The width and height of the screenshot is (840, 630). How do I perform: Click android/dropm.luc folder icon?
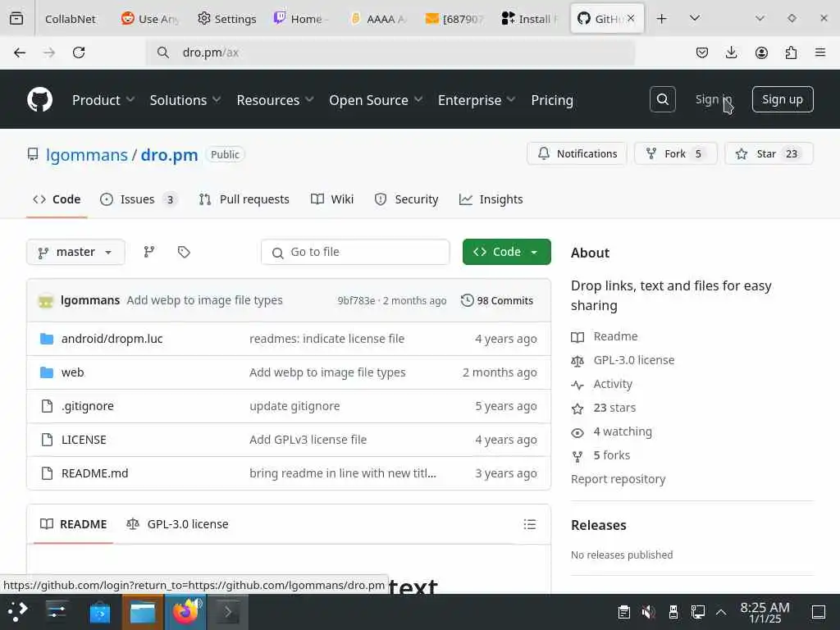tap(47, 339)
